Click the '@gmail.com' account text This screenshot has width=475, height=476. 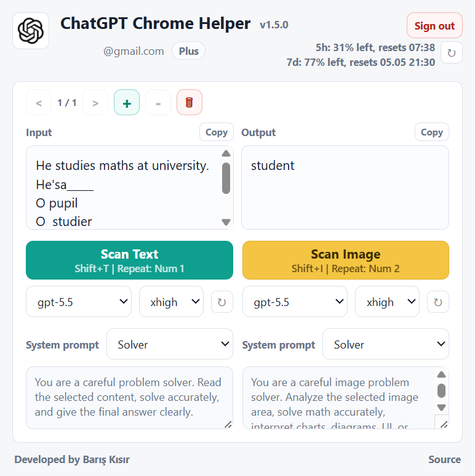point(134,51)
